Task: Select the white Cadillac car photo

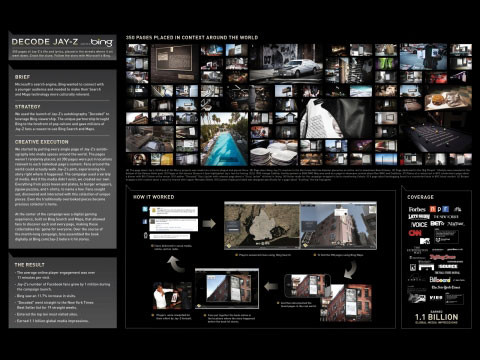Action: (286, 63)
